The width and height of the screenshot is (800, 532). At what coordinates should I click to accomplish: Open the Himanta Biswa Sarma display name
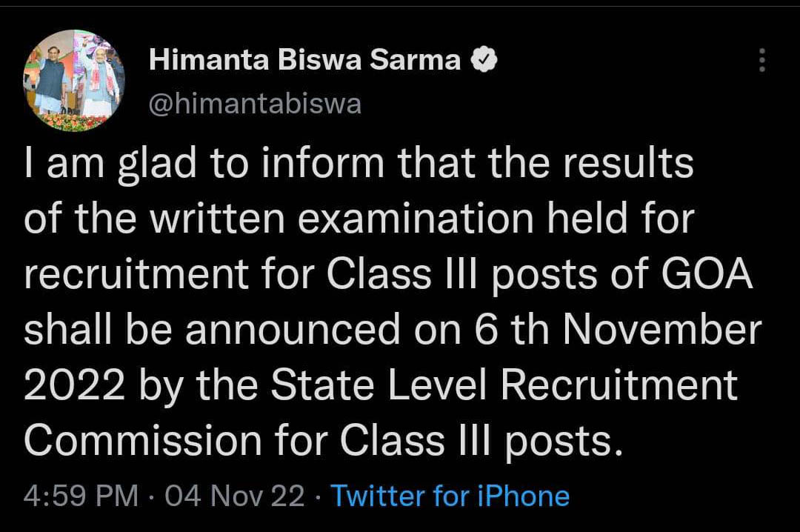click(304, 60)
